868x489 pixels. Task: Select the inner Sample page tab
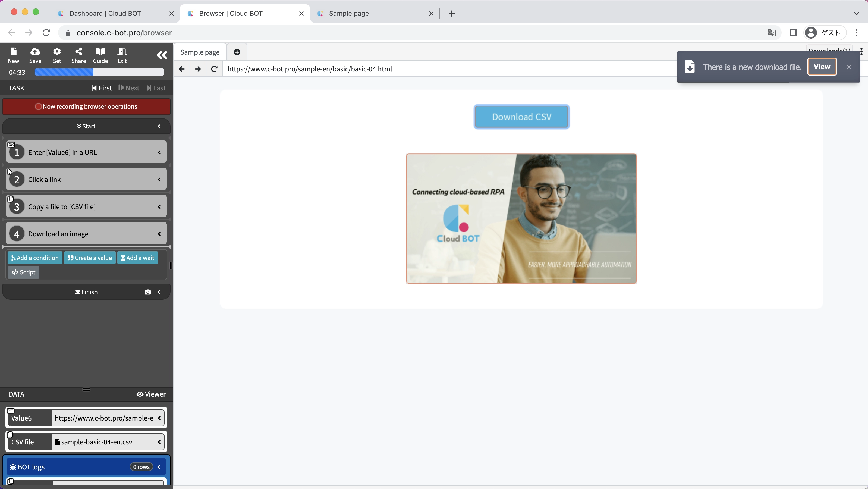[200, 52]
